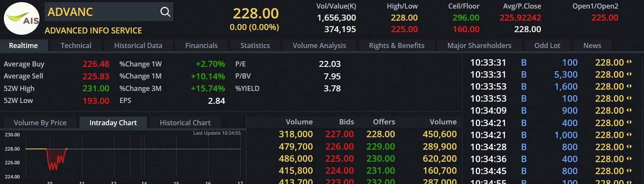The width and height of the screenshot is (644, 184).
Task: Click the %Change 3M value +15.74%
Action: pyautogui.click(x=208, y=88)
